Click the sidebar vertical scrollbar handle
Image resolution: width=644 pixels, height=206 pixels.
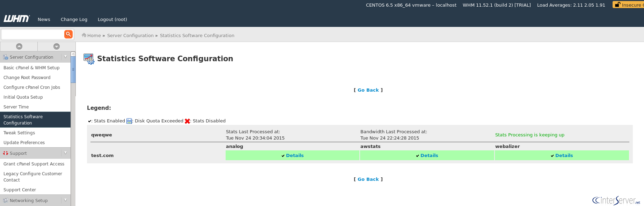point(73,70)
